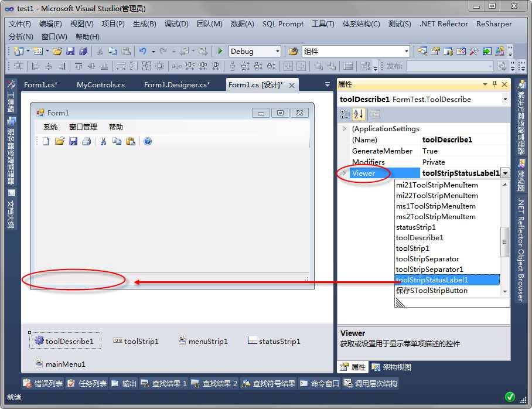Image resolution: width=532 pixels, height=409 pixels.
Task: Open the 窗口管理 menu in Form1
Action: (83, 127)
